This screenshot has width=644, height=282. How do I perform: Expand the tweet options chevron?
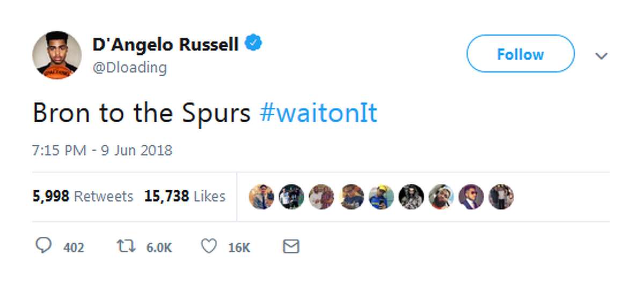coord(602,56)
